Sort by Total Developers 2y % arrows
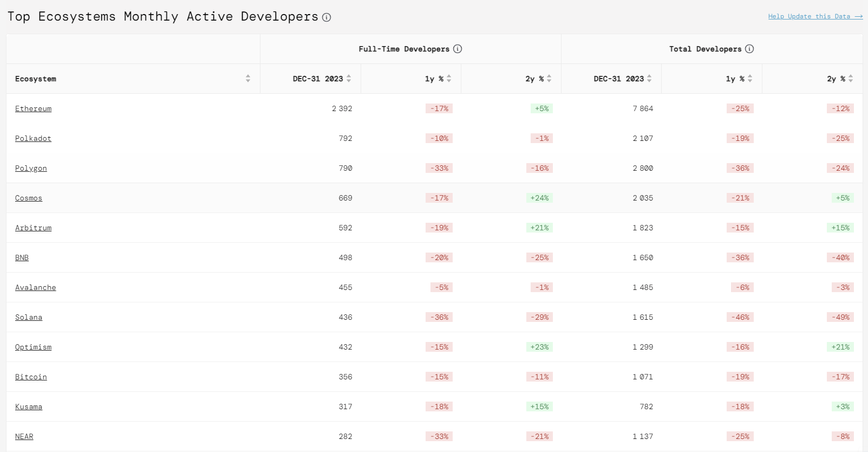868x452 pixels. tap(851, 79)
